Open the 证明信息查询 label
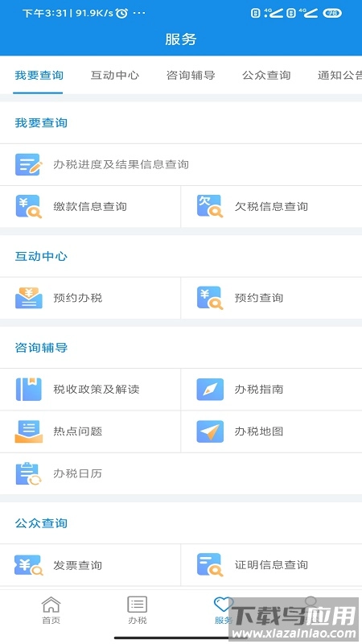This screenshot has width=362, height=644. click(x=271, y=565)
